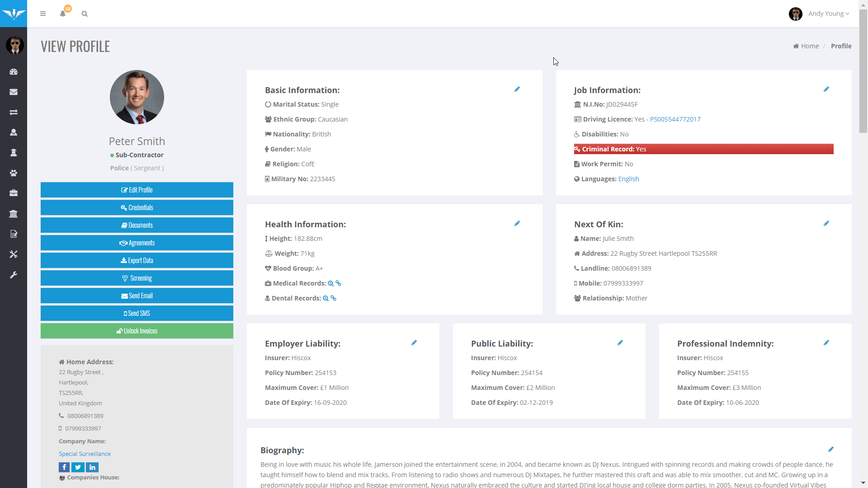Screen dimensions: 868x488
Task: Click the Unlock Invoices button
Action: pyautogui.click(x=137, y=331)
